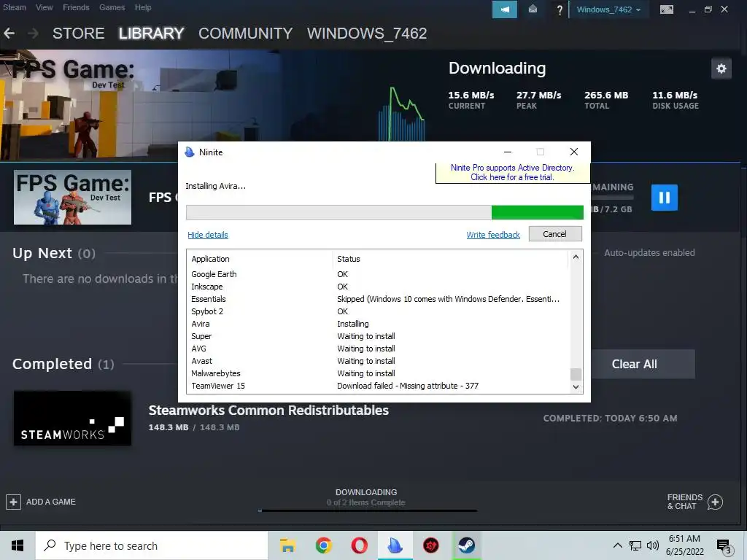Click ADD A GAME plus icon
This screenshot has height=560, width=747.
click(13, 502)
